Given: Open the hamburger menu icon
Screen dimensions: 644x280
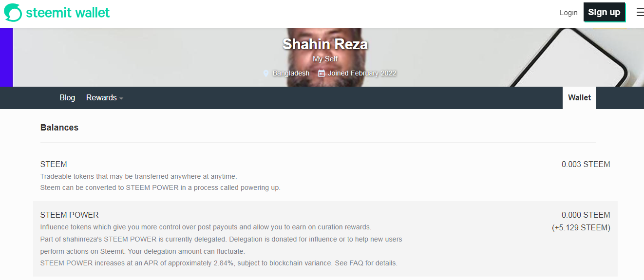Looking at the screenshot, I should 640,13.
